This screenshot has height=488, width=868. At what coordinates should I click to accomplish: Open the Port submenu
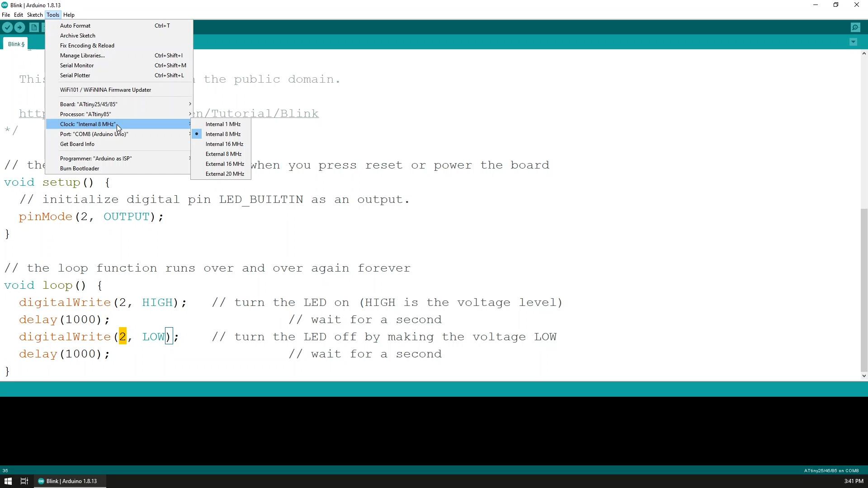pos(94,133)
